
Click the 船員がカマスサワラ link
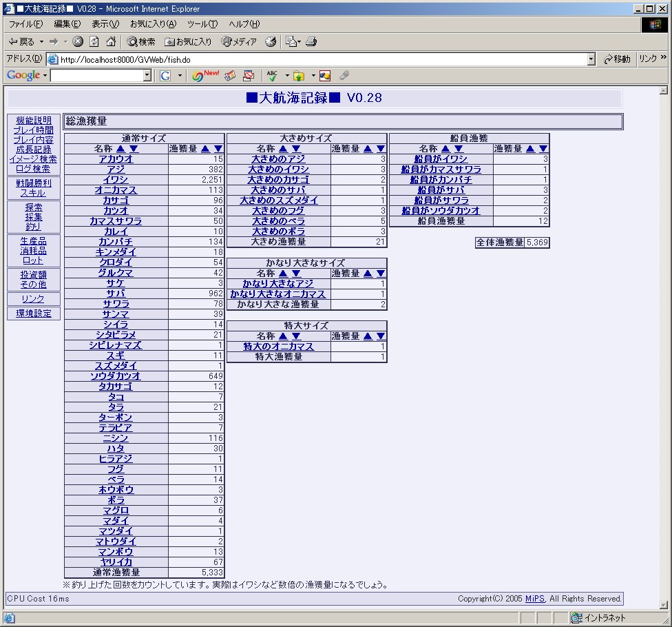tap(441, 169)
